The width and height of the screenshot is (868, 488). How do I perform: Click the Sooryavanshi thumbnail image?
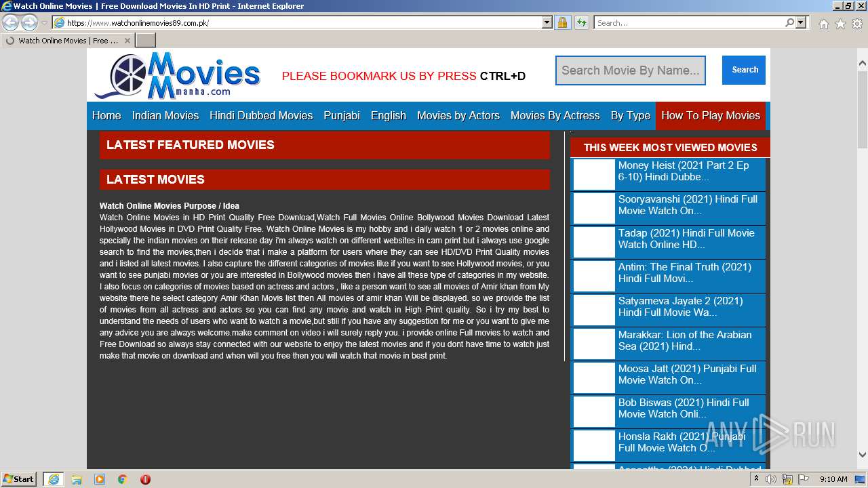coord(594,208)
